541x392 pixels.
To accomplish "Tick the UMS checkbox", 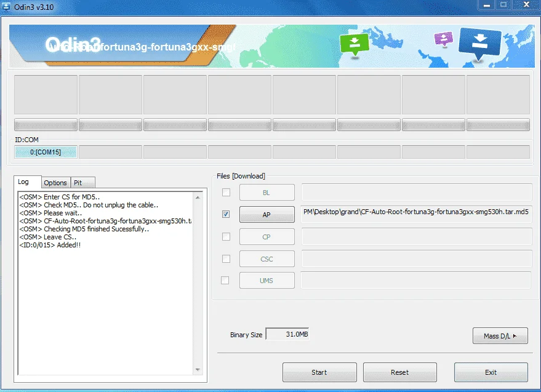I will 225,281.
